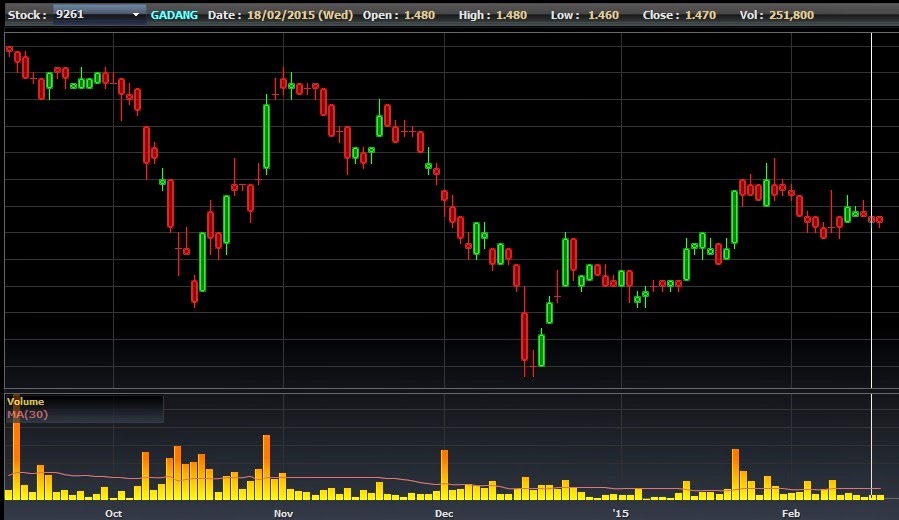Open the Stock code dropdown arrow
Image resolution: width=899 pixels, height=520 pixels.
pyautogui.click(x=136, y=15)
